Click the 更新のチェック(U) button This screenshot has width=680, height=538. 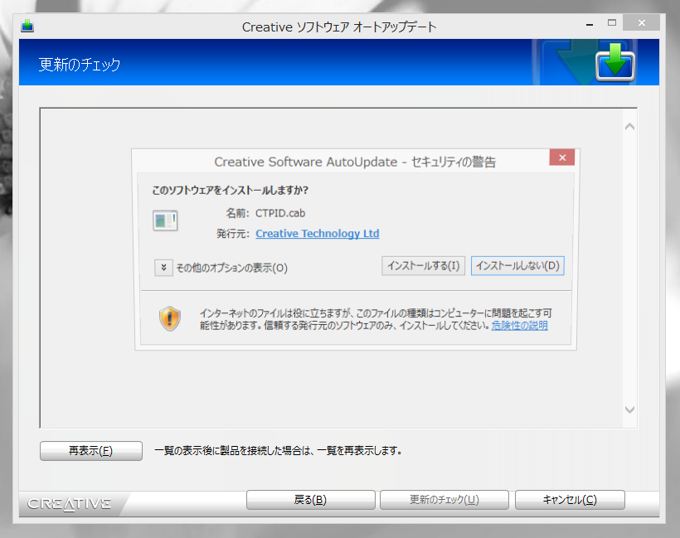coord(444,500)
